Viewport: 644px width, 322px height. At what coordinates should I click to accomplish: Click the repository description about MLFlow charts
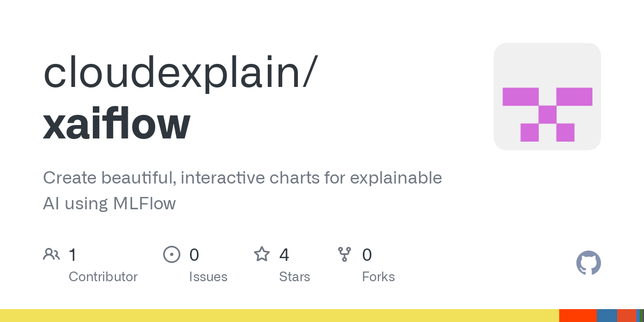243,191
